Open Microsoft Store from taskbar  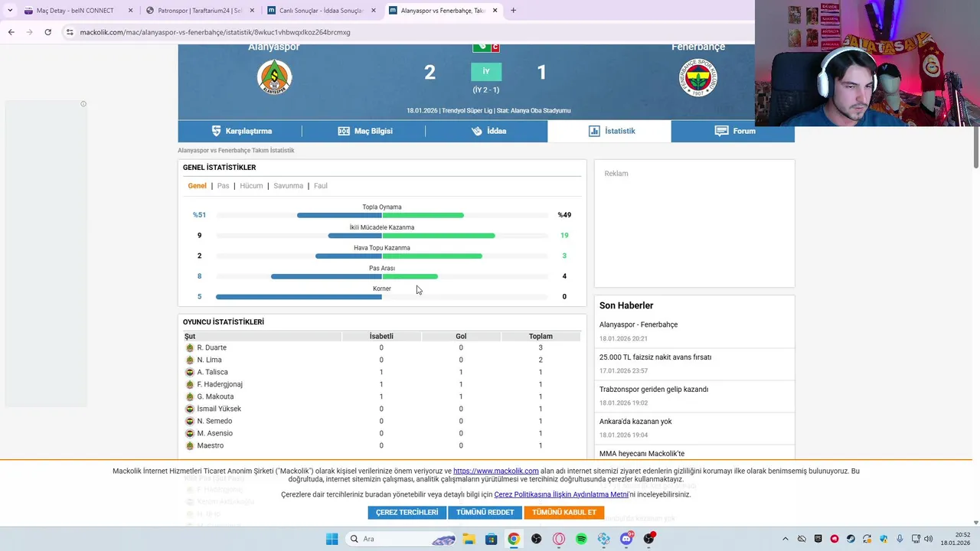point(491,539)
